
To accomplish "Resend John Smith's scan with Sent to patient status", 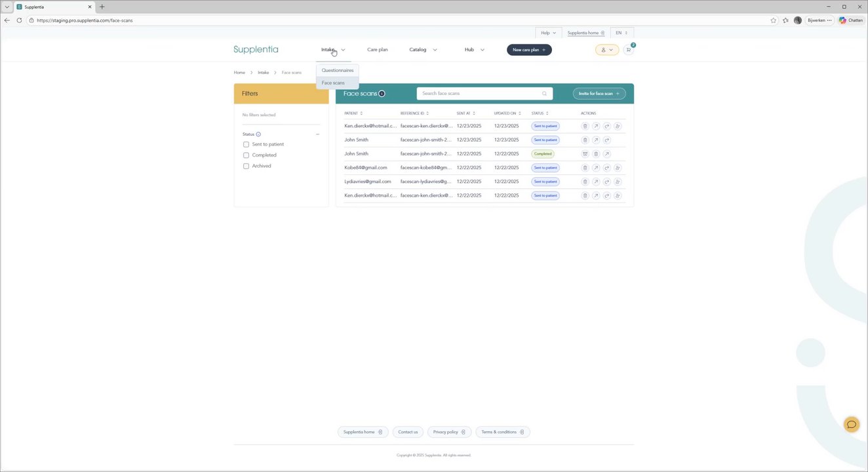I will point(607,140).
